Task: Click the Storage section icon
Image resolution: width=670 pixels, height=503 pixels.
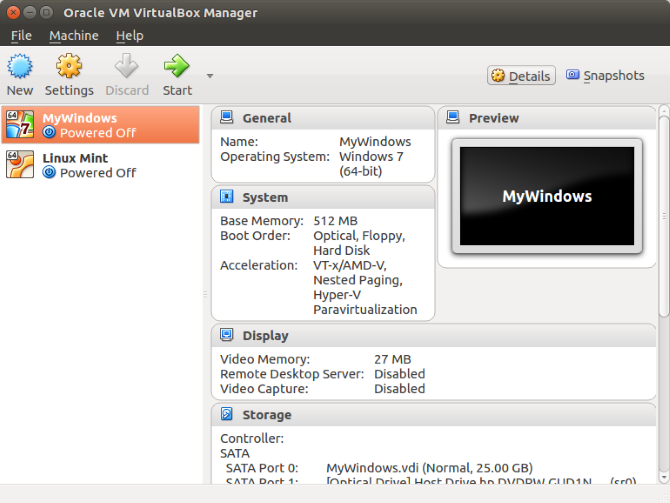Action: [227, 414]
